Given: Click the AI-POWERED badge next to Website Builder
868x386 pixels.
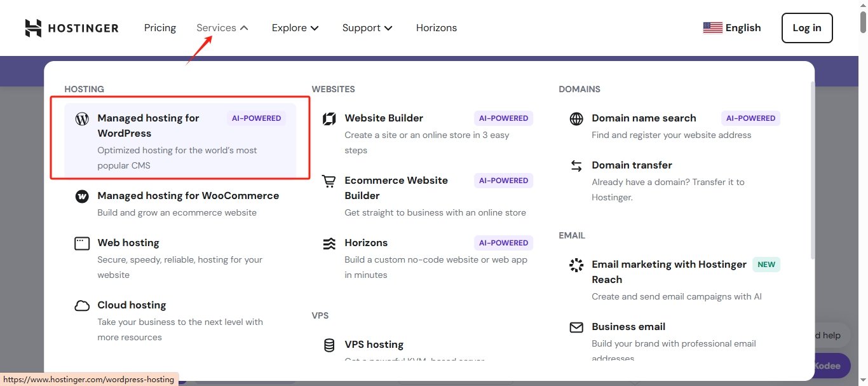Looking at the screenshot, I should [504, 118].
